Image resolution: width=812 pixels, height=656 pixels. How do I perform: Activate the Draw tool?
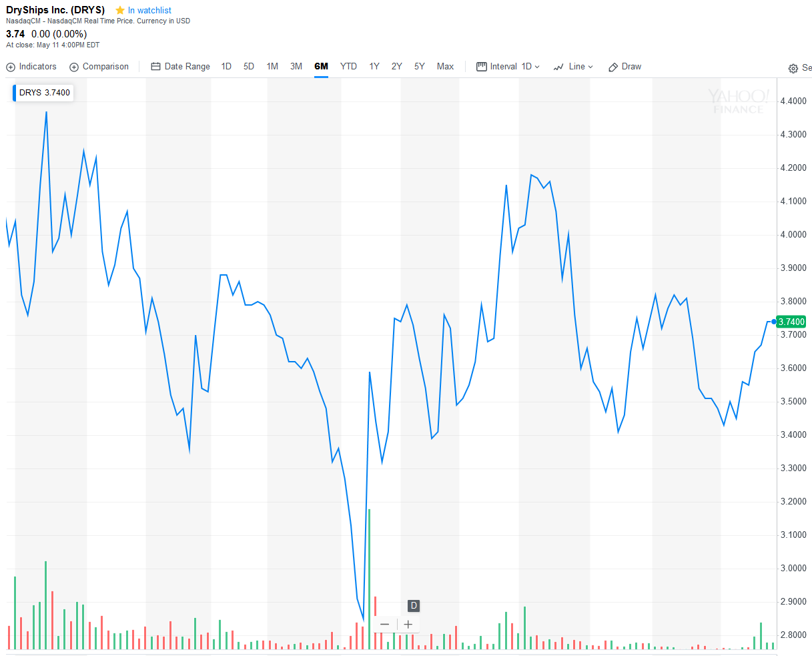(625, 67)
